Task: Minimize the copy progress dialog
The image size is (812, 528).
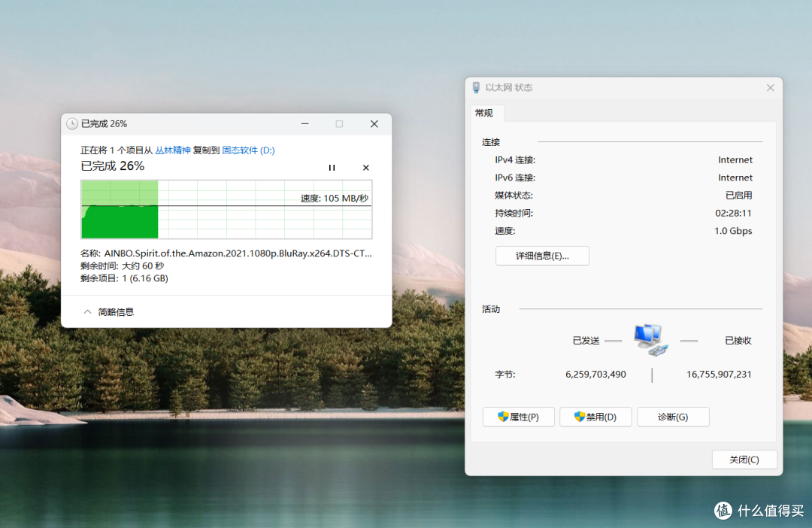Action: [x=305, y=124]
